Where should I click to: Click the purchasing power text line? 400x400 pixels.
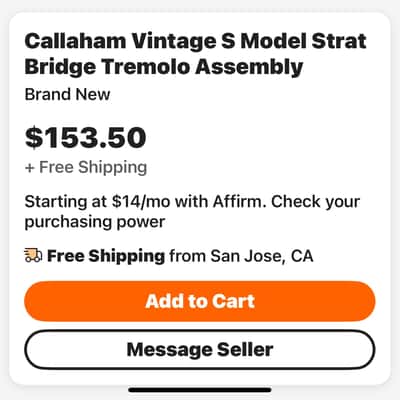(95, 222)
